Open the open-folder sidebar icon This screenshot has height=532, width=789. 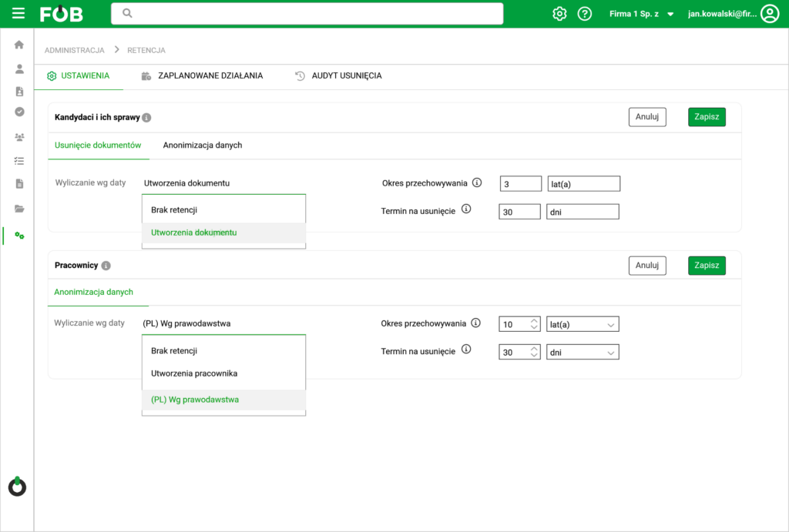tap(19, 209)
